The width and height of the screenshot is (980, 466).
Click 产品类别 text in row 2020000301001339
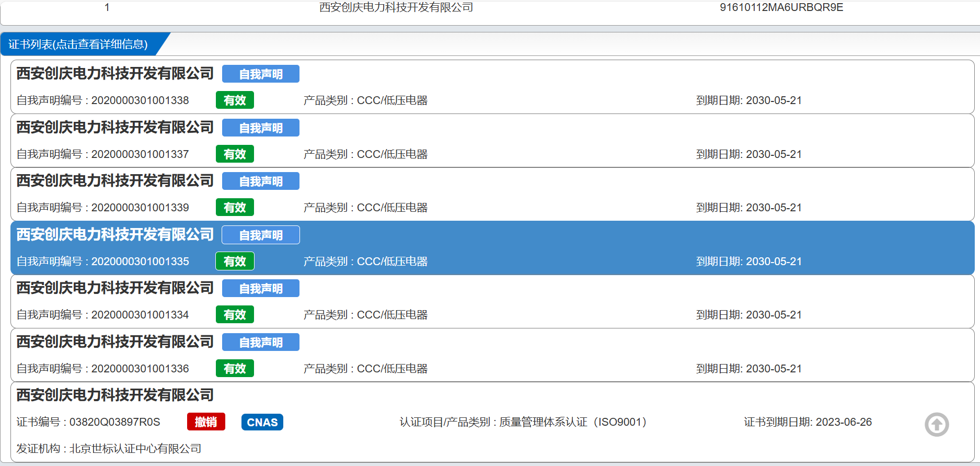365,208
